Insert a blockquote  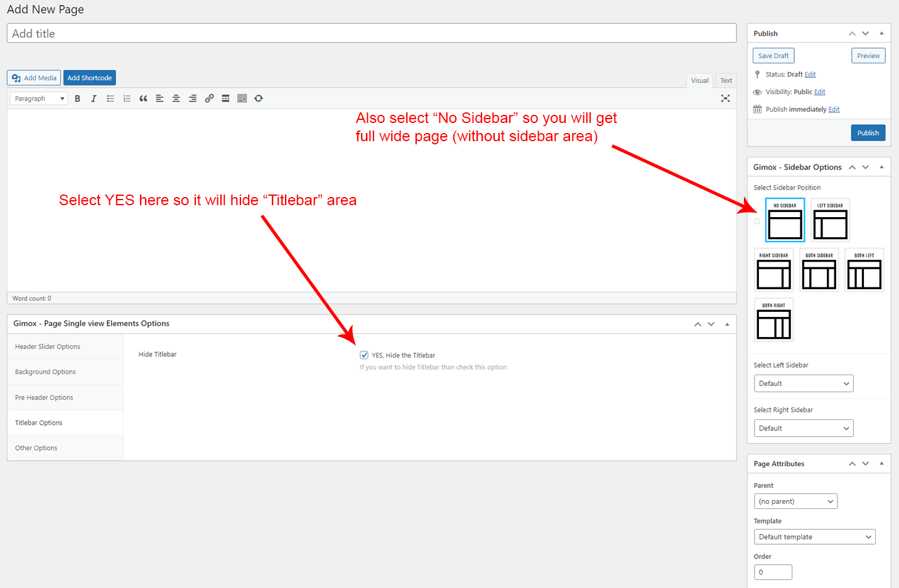coord(143,99)
